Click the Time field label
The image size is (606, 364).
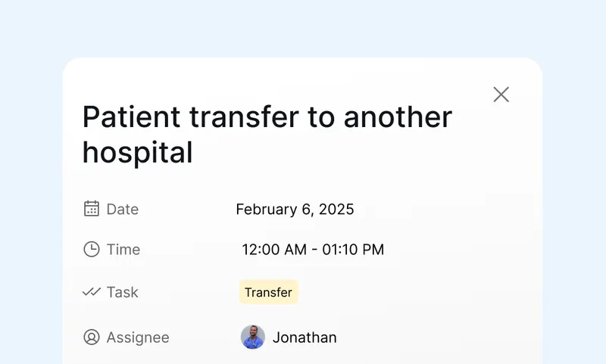(123, 250)
